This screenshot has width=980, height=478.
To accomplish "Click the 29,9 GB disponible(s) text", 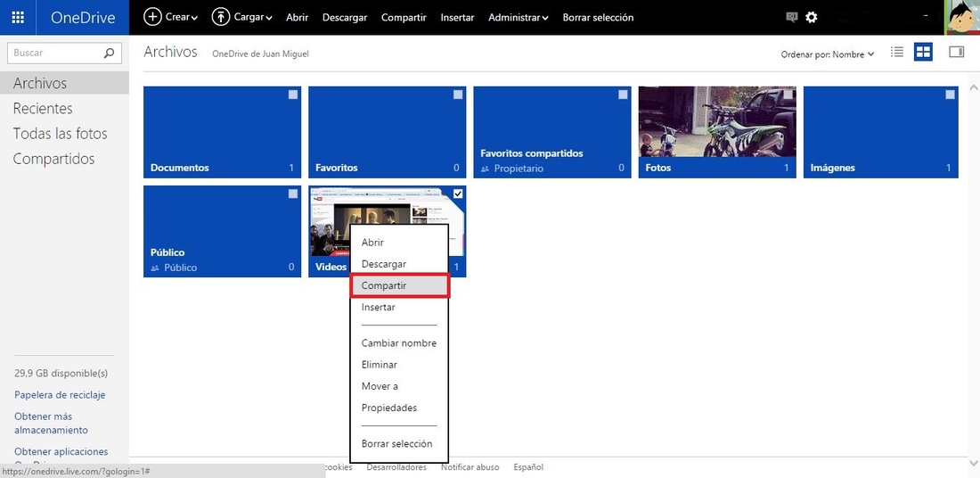I will coord(61,374).
